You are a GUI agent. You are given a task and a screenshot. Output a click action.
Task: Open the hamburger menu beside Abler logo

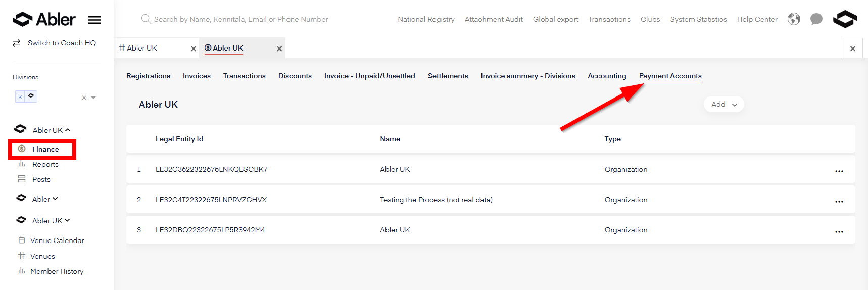(94, 20)
